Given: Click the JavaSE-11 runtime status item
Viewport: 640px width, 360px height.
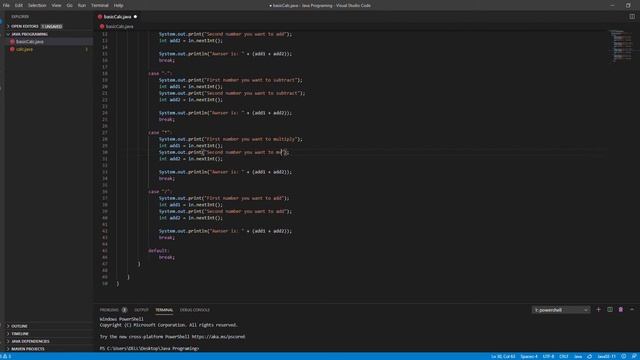Looking at the screenshot, I should [607, 356].
